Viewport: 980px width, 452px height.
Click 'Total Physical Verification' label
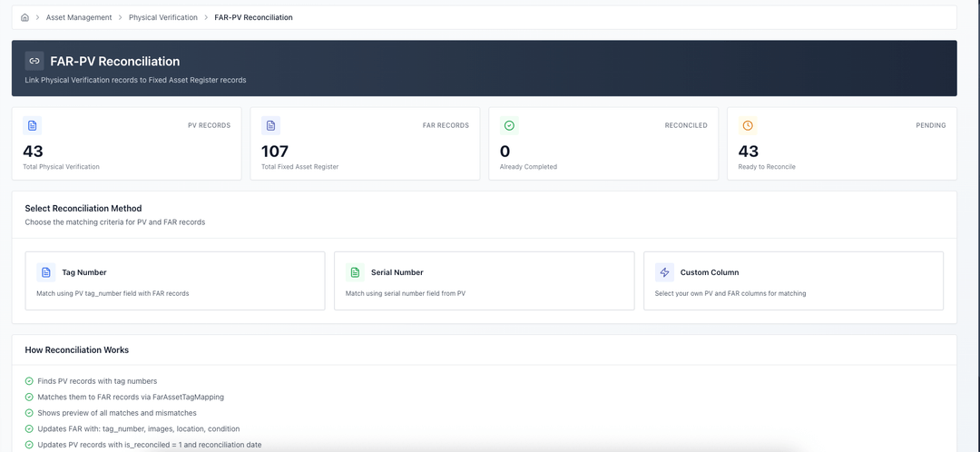[x=62, y=167]
